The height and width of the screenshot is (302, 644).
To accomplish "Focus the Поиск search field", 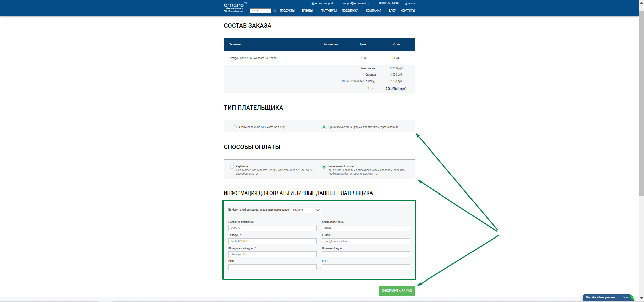I will click(x=260, y=11).
